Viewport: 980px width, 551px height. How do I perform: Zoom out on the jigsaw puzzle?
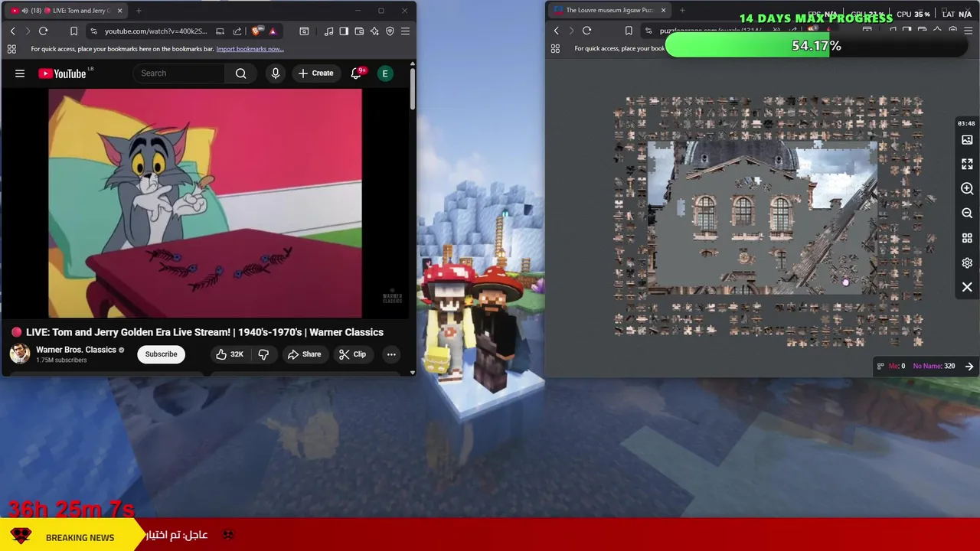[967, 214]
